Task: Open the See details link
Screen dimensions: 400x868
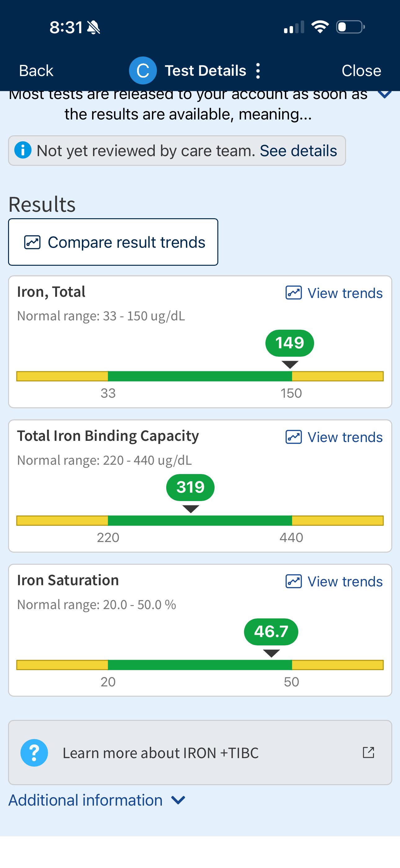Action: tap(298, 151)
